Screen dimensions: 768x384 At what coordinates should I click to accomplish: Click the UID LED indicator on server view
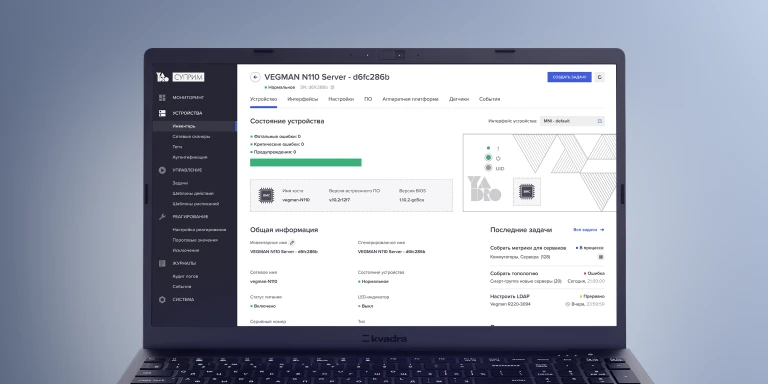[488, 168]
